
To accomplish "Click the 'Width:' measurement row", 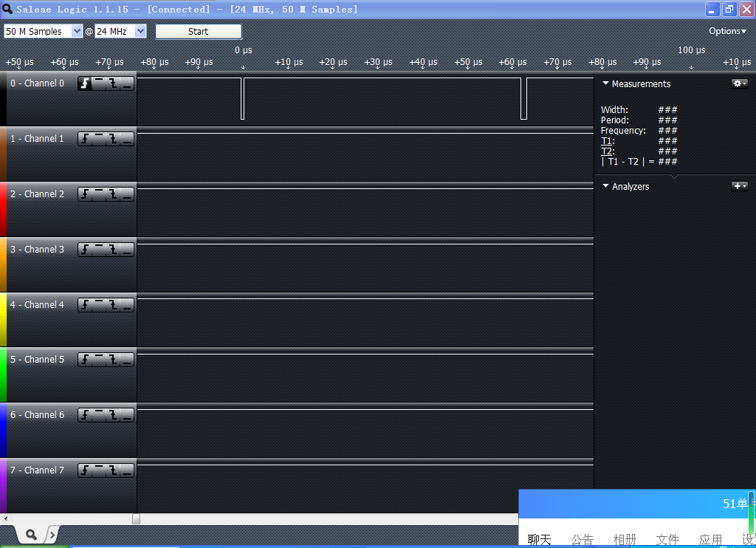I will coord(639,110).
